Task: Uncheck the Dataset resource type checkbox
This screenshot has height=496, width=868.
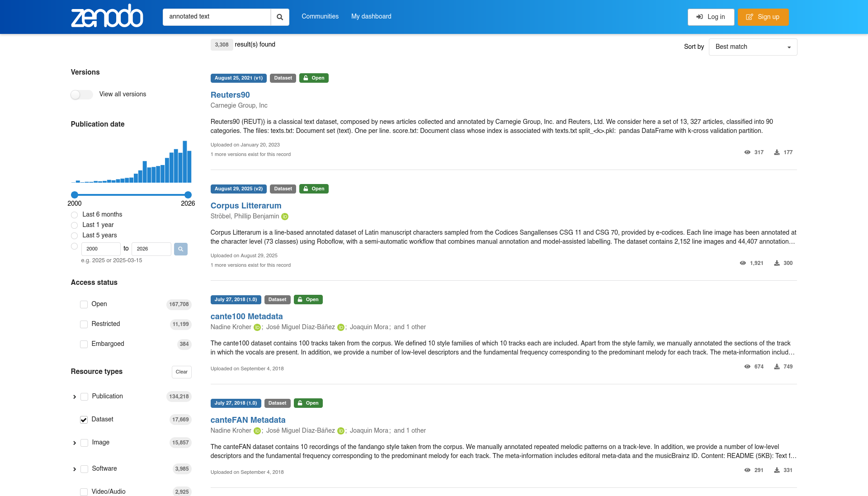Action: [x=84, y=420]
